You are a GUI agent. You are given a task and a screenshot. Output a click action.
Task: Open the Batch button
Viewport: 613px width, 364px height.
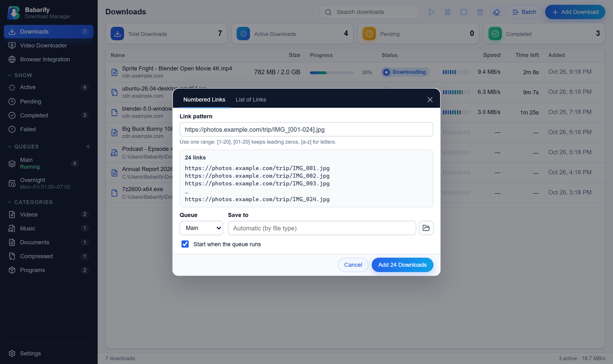point(524,12)
